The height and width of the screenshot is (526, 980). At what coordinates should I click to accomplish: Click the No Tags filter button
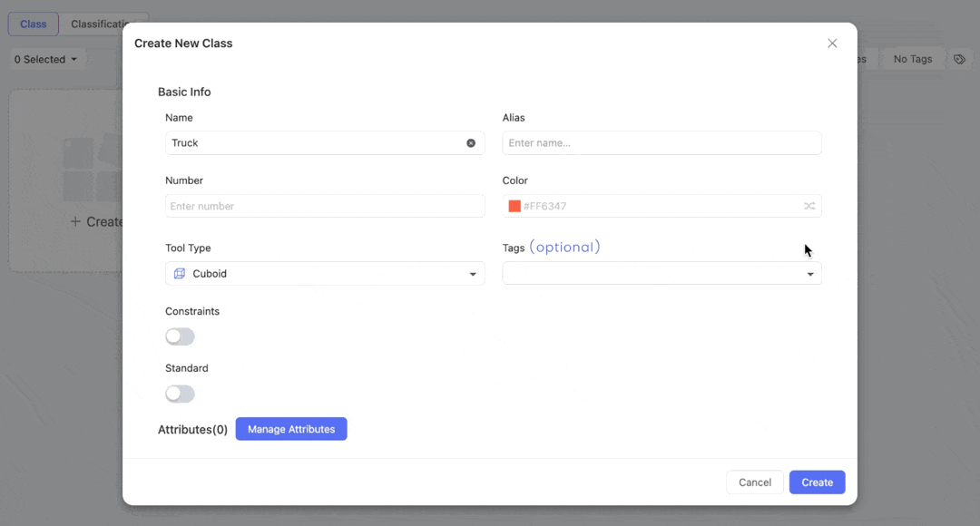(913, 59)
